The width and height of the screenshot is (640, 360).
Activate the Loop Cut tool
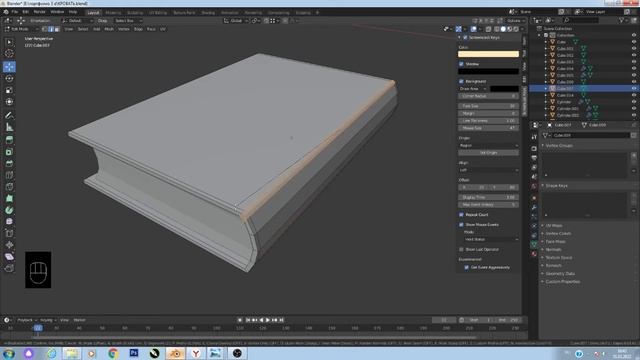click(x=9, y=176)
